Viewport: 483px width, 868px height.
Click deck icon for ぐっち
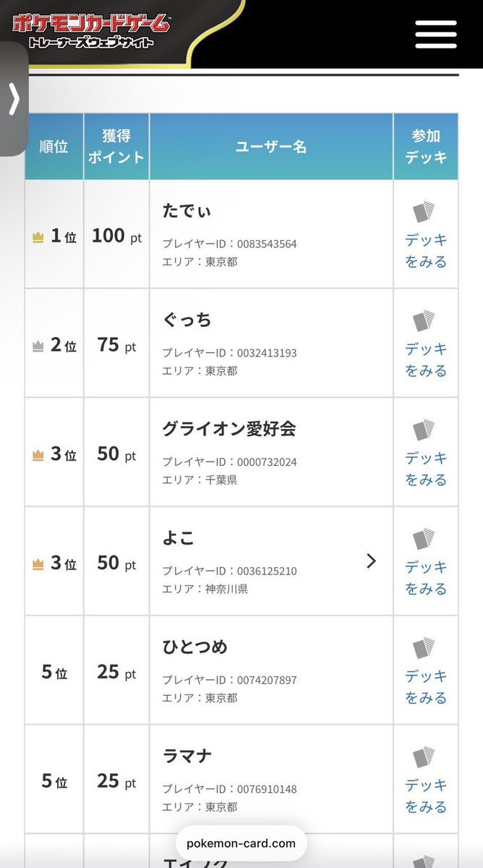pos(424,321)
